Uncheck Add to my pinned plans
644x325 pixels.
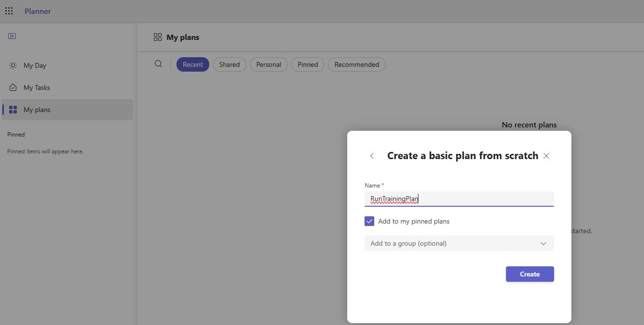(369, 221)
